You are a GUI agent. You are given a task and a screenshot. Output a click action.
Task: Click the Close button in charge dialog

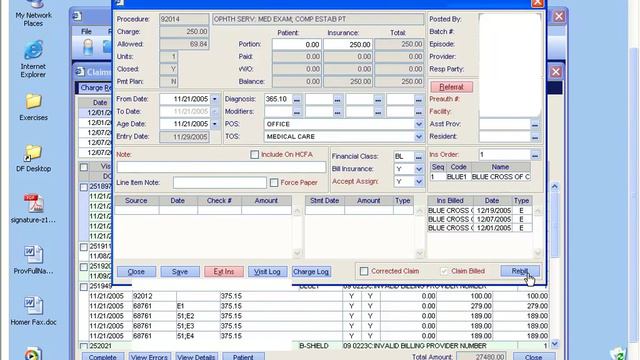pos(136,271)
